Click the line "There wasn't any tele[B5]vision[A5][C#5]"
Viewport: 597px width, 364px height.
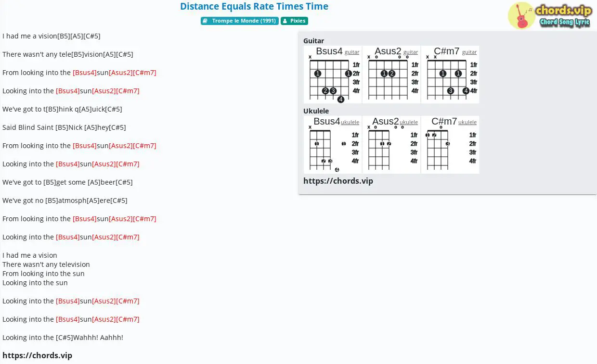tap(68, 54)
